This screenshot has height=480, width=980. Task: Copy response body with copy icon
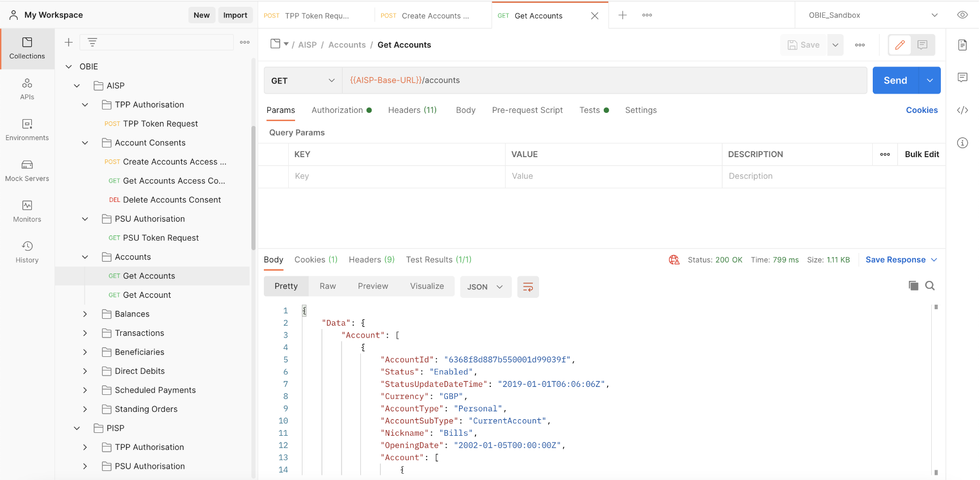point(913,286)
